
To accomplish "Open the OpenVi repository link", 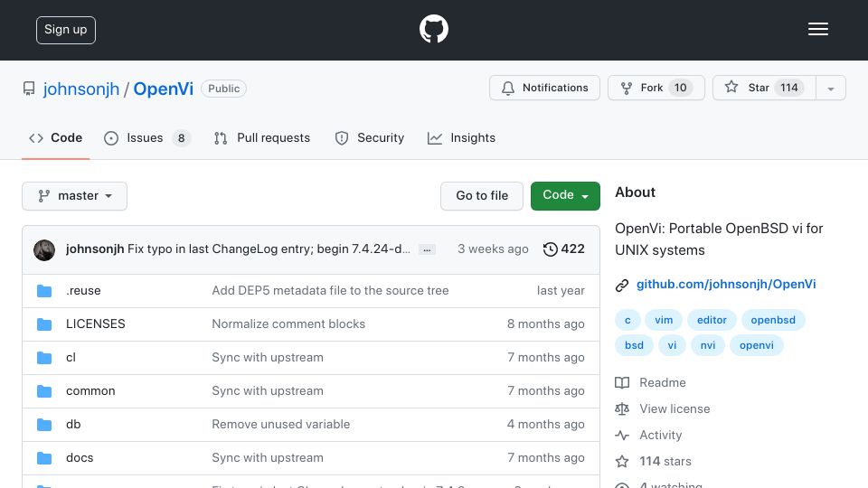I will pyautogui.click(x=164, y=89).
